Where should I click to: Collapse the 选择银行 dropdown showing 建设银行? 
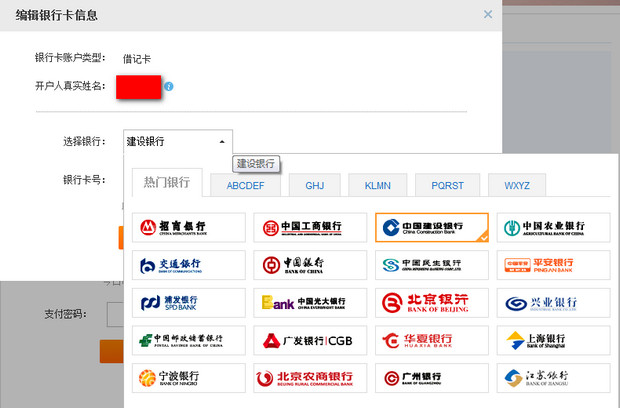pyautogui.click(x=178, y=142)
